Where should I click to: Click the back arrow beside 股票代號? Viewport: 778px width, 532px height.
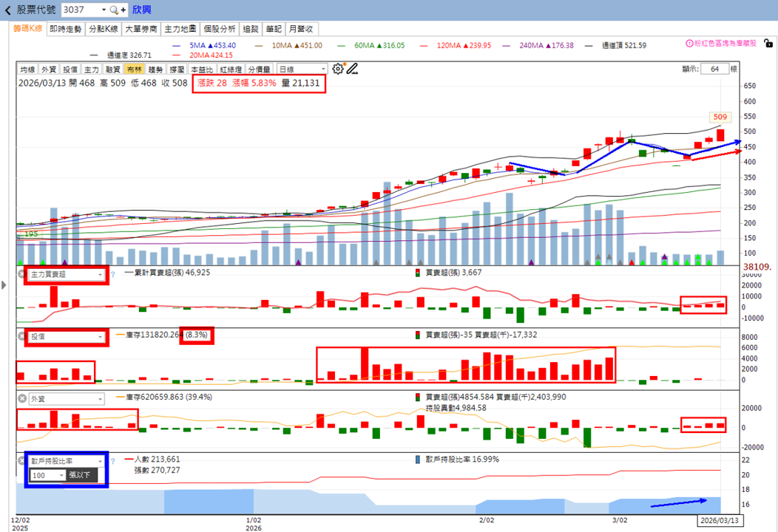(7, 10)
